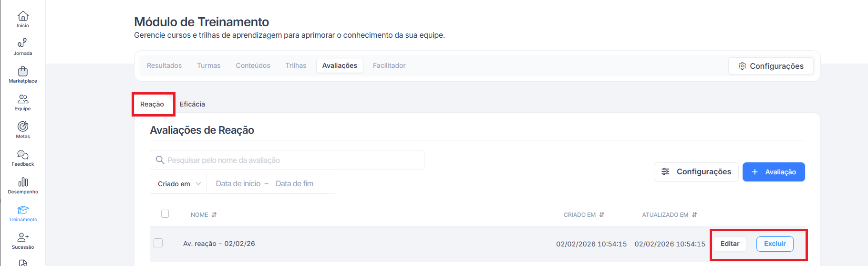Open the Desempenho chart icon
This screenshot has width=868, height=266.
[x=23, y=182]
